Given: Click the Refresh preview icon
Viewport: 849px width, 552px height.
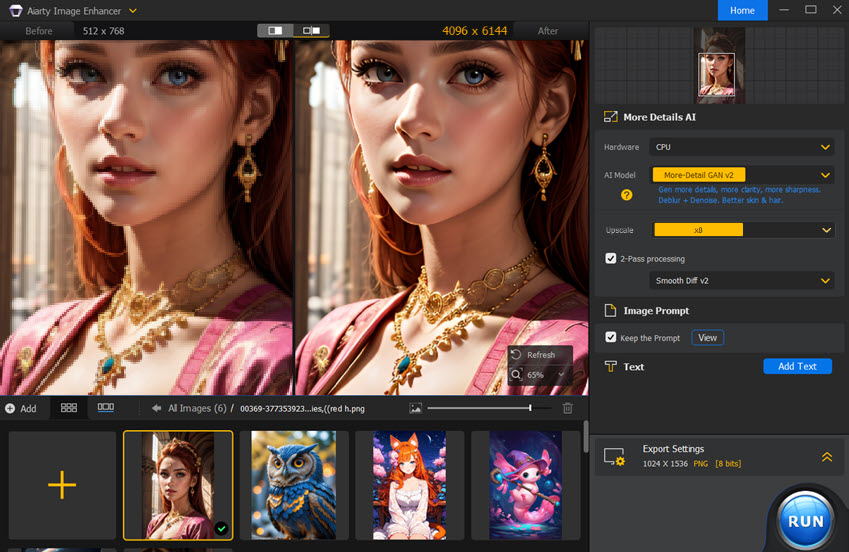Looking at the screenshot, I should (517, 354).
